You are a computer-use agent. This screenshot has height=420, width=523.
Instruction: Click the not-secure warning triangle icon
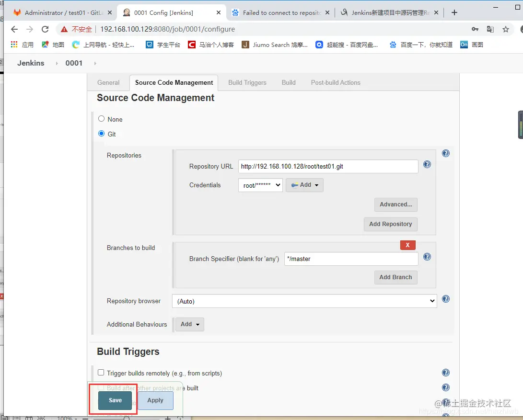(x=64, y=29)
